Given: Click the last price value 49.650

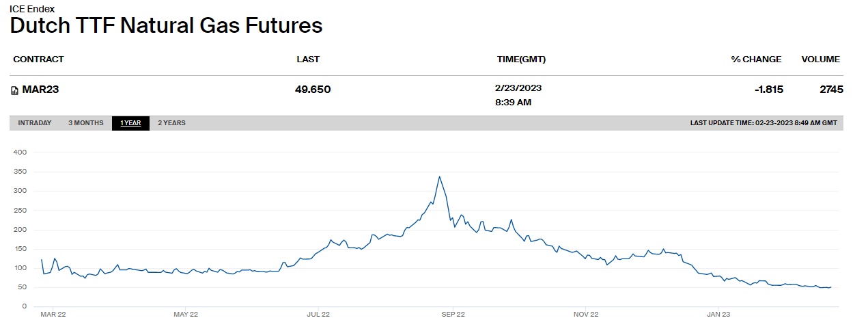Looking at the screenshot, I should 313,90.
